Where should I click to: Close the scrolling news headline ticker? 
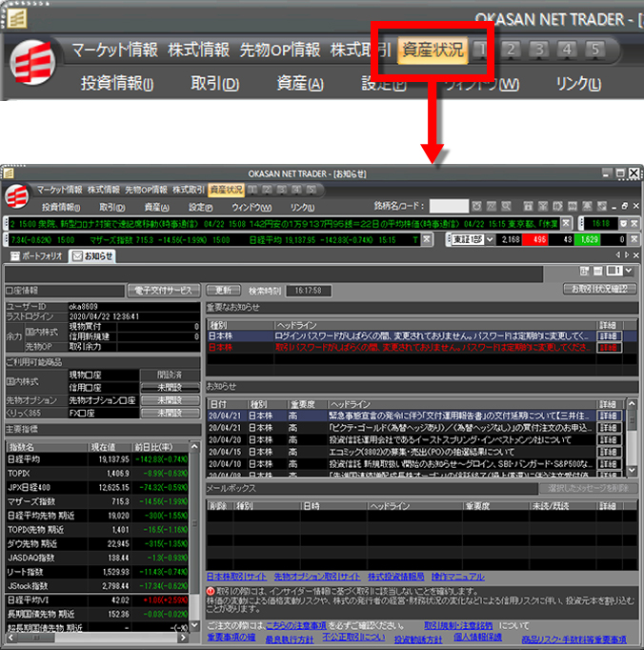(x=566, y=223)
